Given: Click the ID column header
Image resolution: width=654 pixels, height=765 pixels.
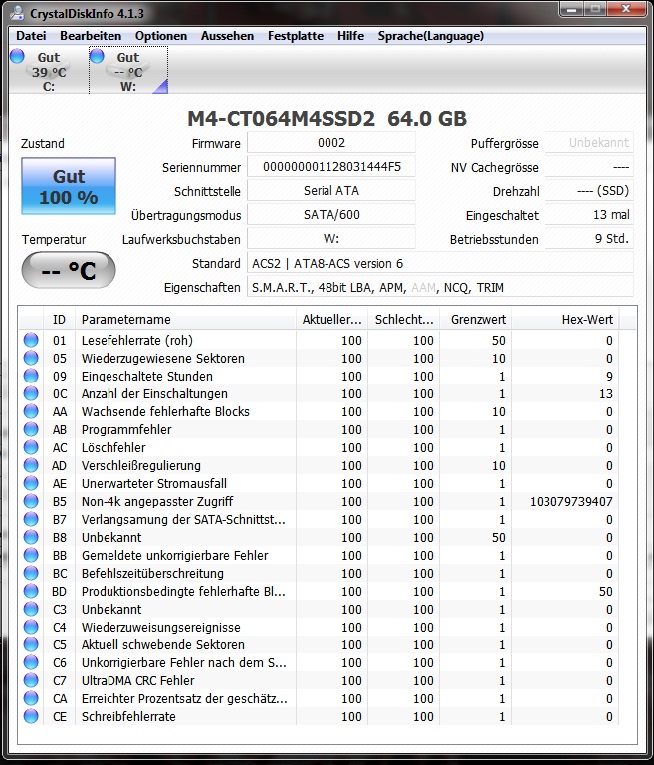Looking at the screenshot, I should pyautogui.click(x=60, y=320).
